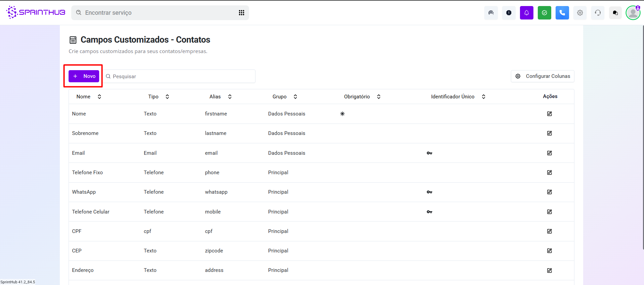Open the apps grid in search bar
The image size is (644, 285).
(x=241, y=13)
